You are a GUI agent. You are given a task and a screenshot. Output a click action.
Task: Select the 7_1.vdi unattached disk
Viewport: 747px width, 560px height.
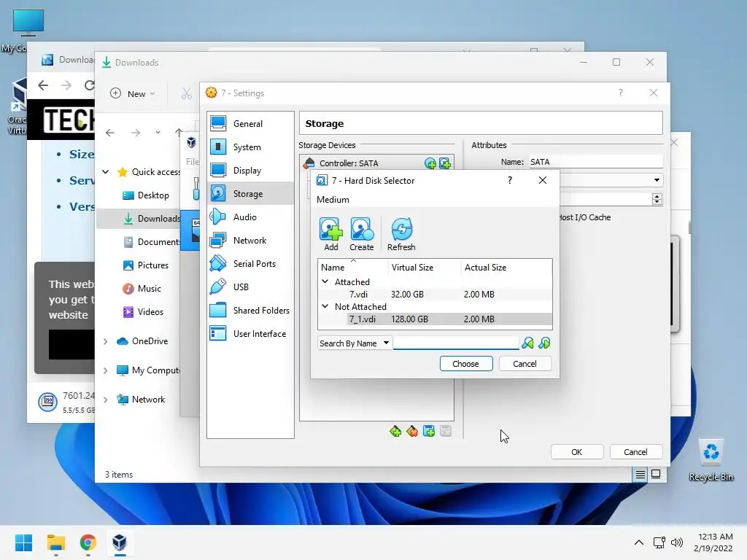click(x=435, y=319)
